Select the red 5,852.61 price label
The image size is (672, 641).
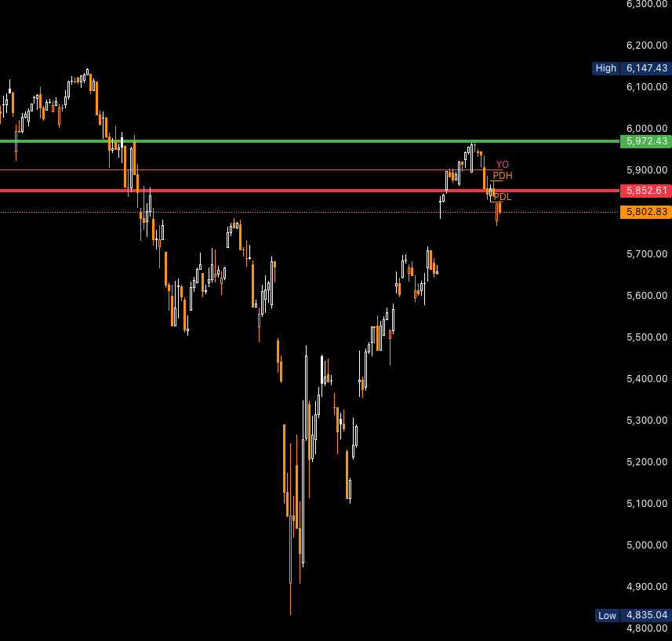tap(646, 191)
